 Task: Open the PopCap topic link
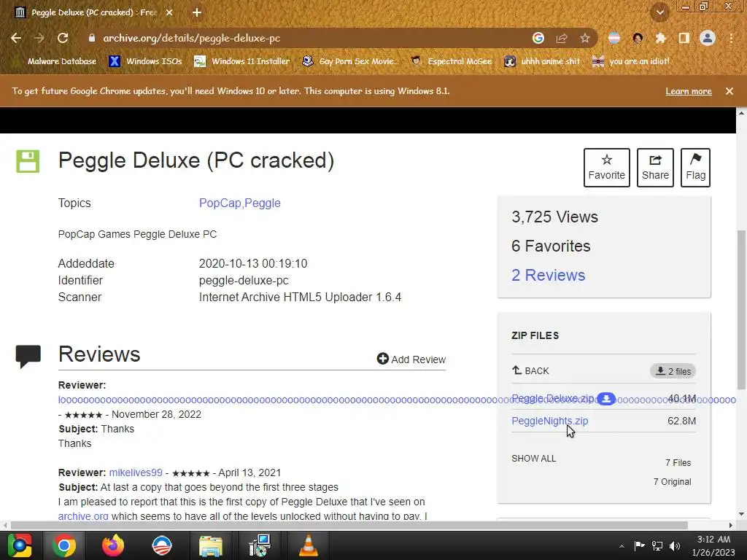(x=220, y=203)
